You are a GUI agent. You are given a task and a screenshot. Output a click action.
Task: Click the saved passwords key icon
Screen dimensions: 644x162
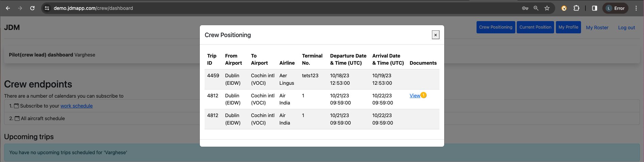click(x=525, y=8)
